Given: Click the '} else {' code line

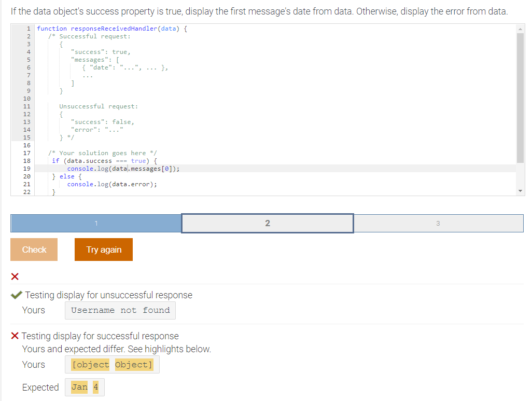Looking at the screenshot, I should pos(67,176).
